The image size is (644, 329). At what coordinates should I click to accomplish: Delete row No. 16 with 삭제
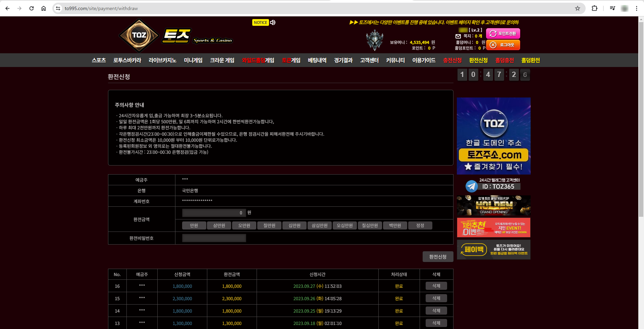pyautogui.click(x=436, y=286)
